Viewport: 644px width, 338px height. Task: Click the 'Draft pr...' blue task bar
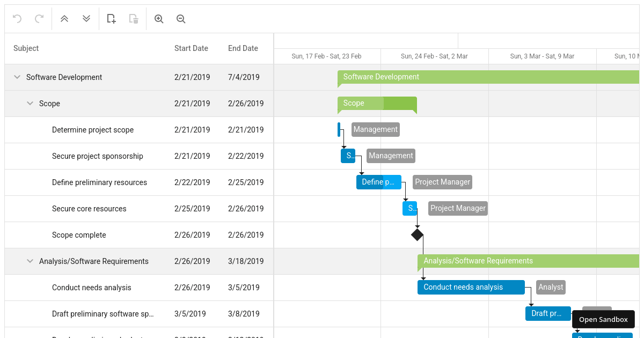tap(548, 313)
